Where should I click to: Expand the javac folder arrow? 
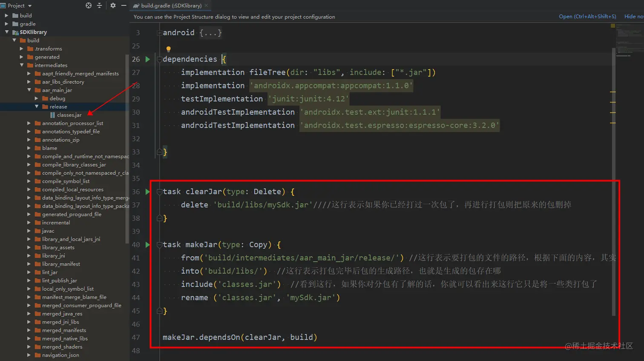(x=29, y=231)
